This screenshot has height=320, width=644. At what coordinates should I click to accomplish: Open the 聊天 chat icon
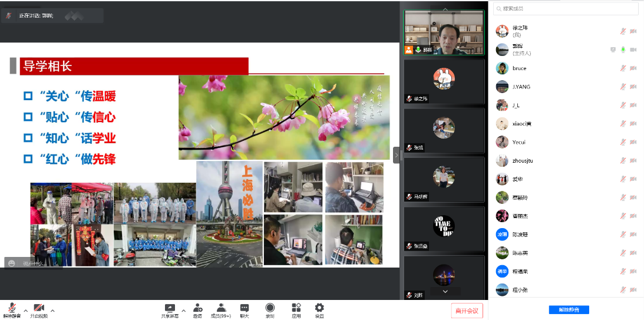click(x=245, y=309)
